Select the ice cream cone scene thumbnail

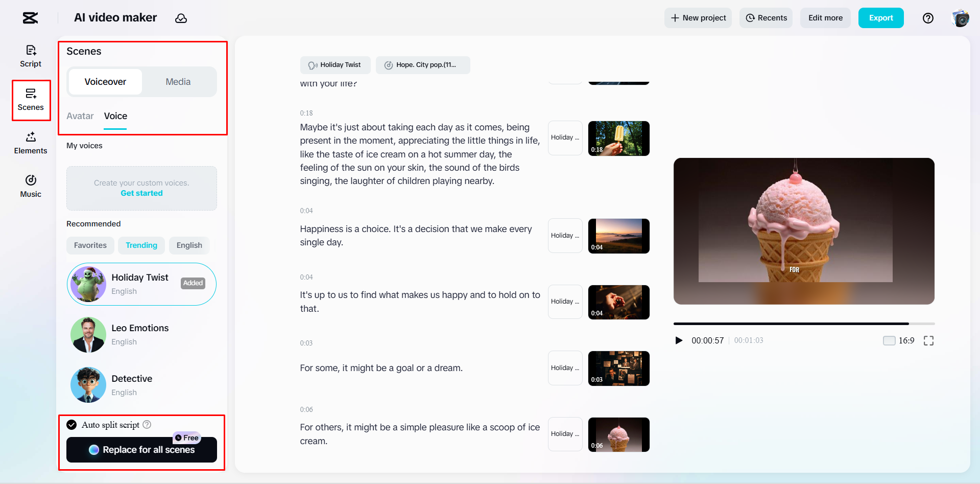618,434
